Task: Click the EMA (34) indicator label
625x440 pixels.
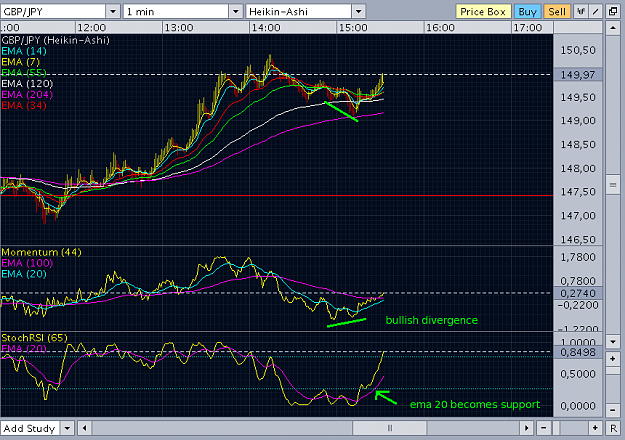Action: [24, 106]
